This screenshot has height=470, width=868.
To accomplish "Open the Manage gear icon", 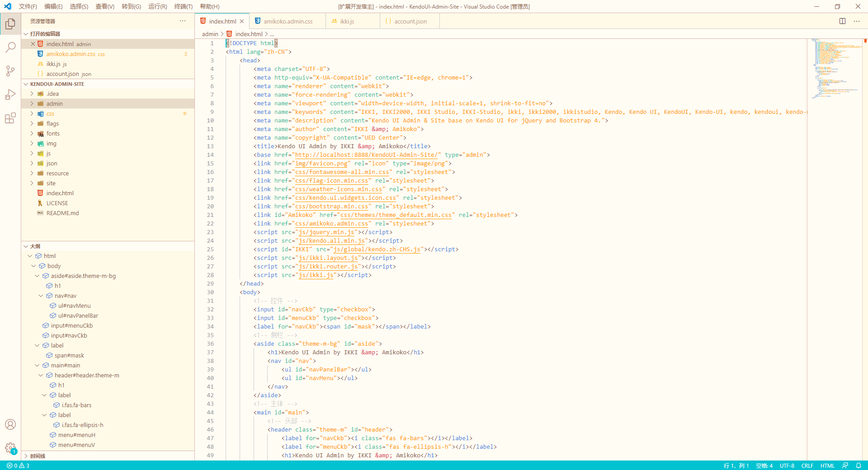I will point(10,448).
